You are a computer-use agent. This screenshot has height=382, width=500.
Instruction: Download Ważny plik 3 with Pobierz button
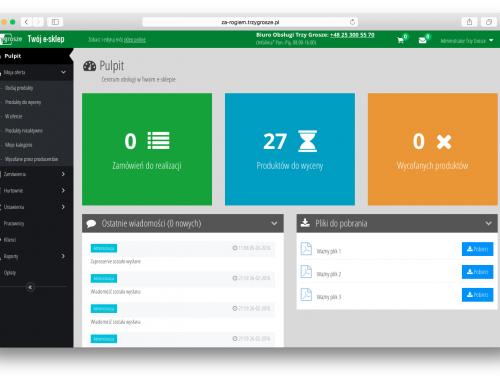477,295
